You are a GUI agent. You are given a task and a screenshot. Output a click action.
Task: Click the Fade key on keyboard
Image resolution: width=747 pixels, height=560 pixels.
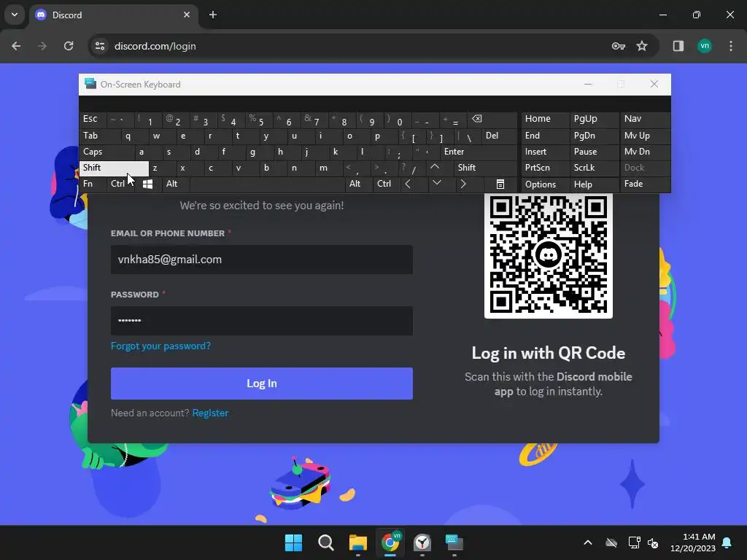[645, 184]
